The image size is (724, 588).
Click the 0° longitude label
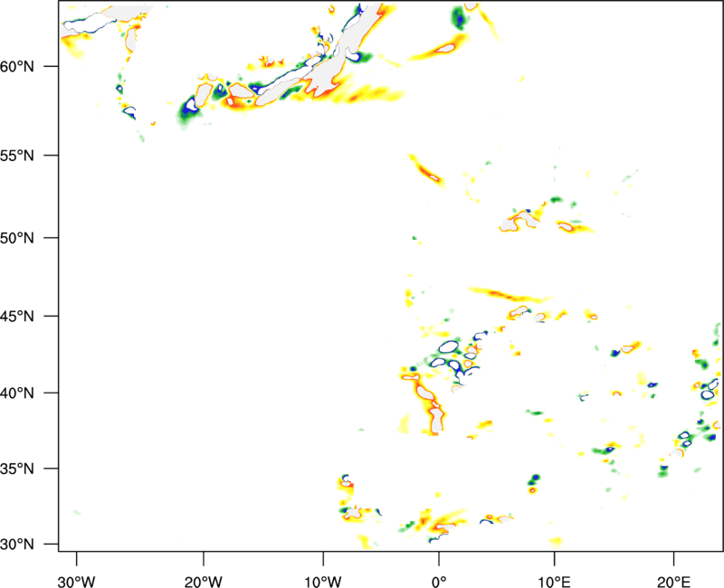coord(439,582)
